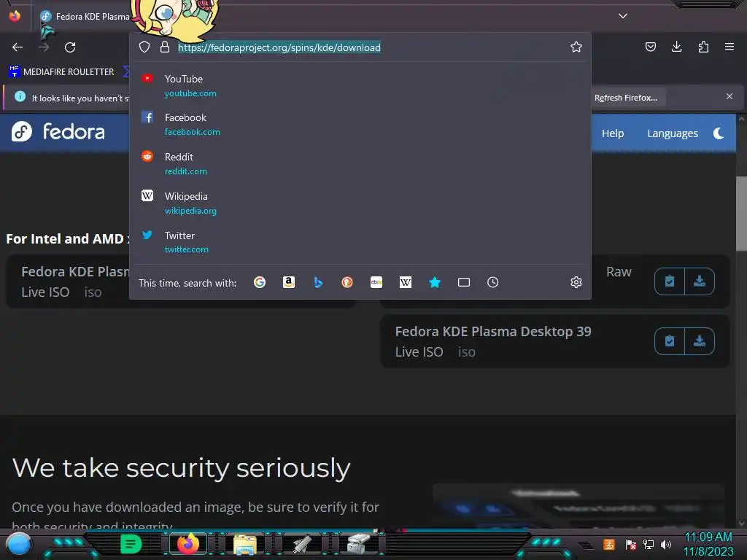Click the forward navigation arrow
This screenshot has width=747, height=560.
44,47
